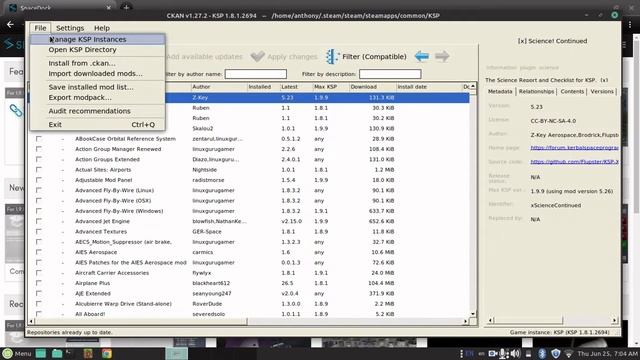This screenshot has height=360, width=640.
Task: Switch to the Contents tab
Action: click(572, 91)
